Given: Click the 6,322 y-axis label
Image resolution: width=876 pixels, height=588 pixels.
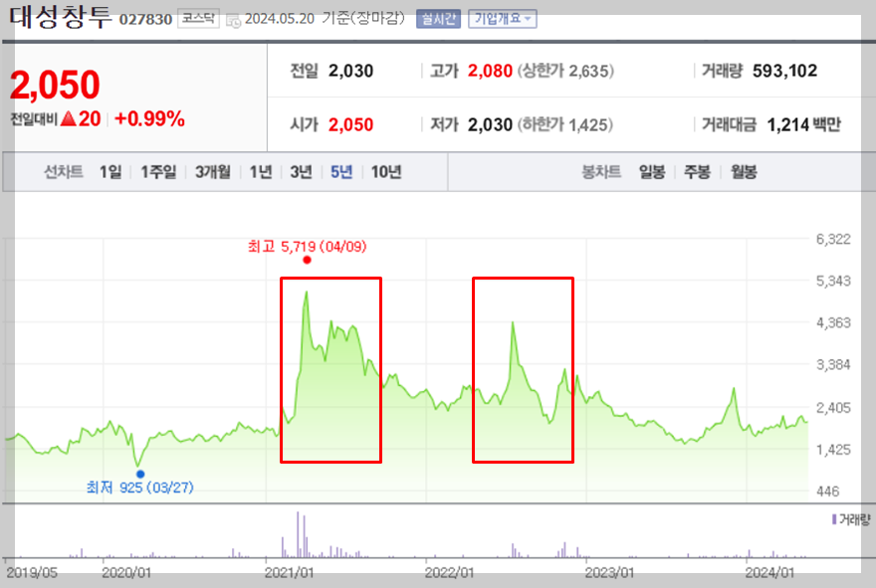Looking at the screenshot, I should point(833,240).
